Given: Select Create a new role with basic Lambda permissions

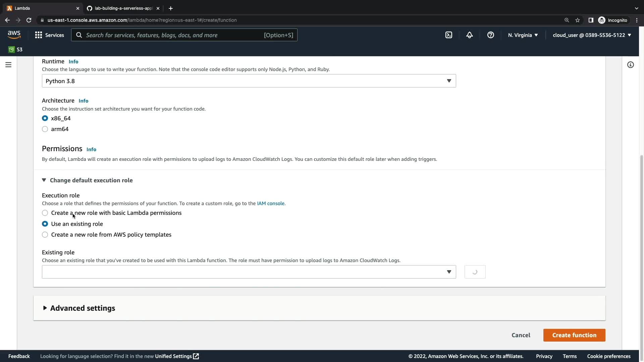Looking at the screenshot, I should (x=45, y=213).
